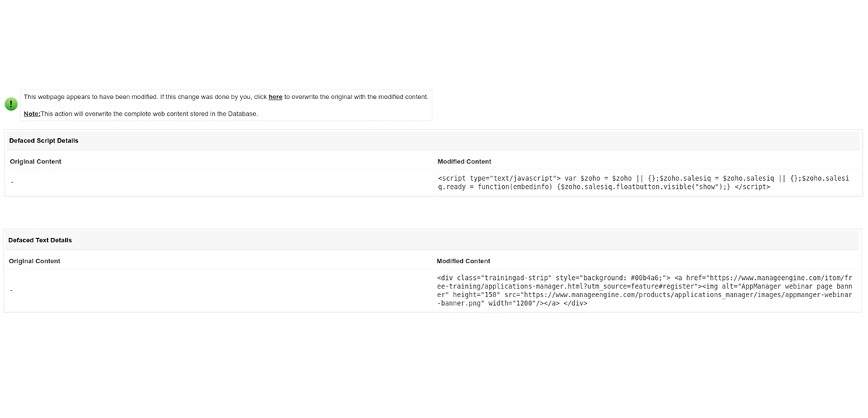The height and width of the screenshot is (418, 868).
Task: Click the 'here' hyperlink to overwrite original content
Action: pos(275,96)
